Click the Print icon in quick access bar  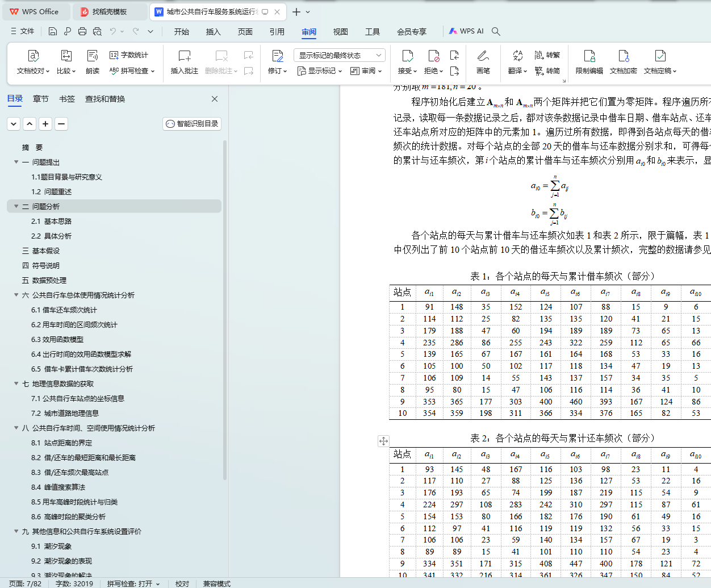pos(82,31)
